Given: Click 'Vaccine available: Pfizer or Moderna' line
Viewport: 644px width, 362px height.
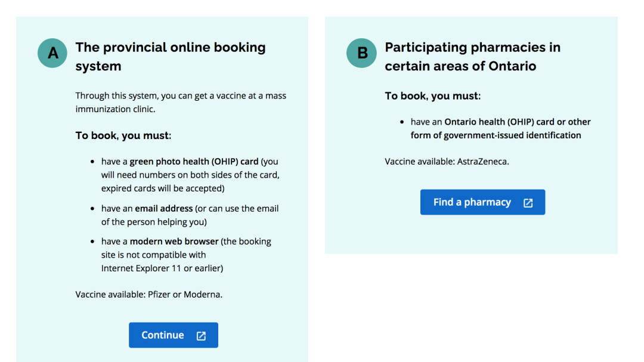Looking at the screenshot, I should click(x=148, y=295).
